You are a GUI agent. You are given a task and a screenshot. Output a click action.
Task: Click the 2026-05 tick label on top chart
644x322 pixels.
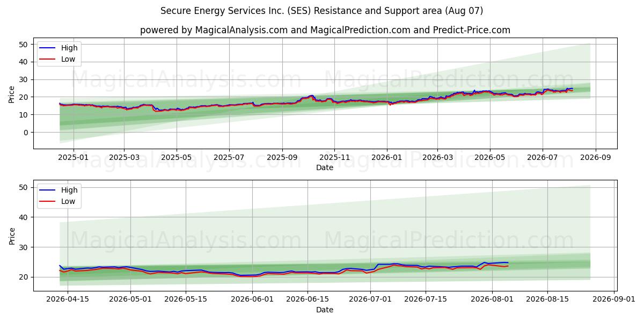pos(490,157)
